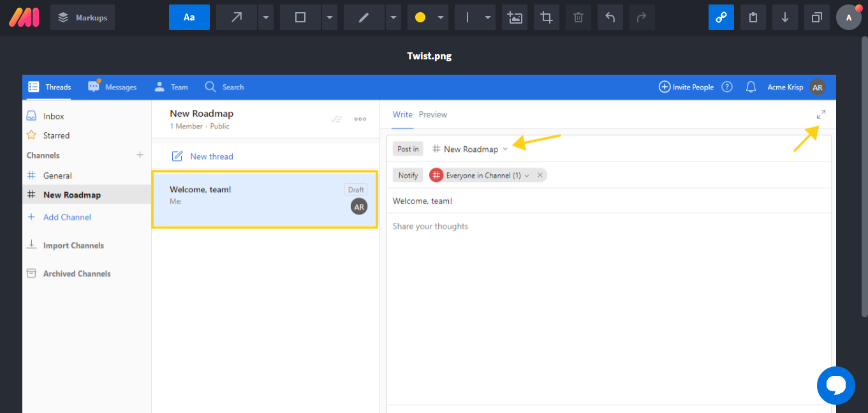Select the pen drawing tool
Image resolution: width=868 pixels, height=413 pixels.
coord(364,17)
